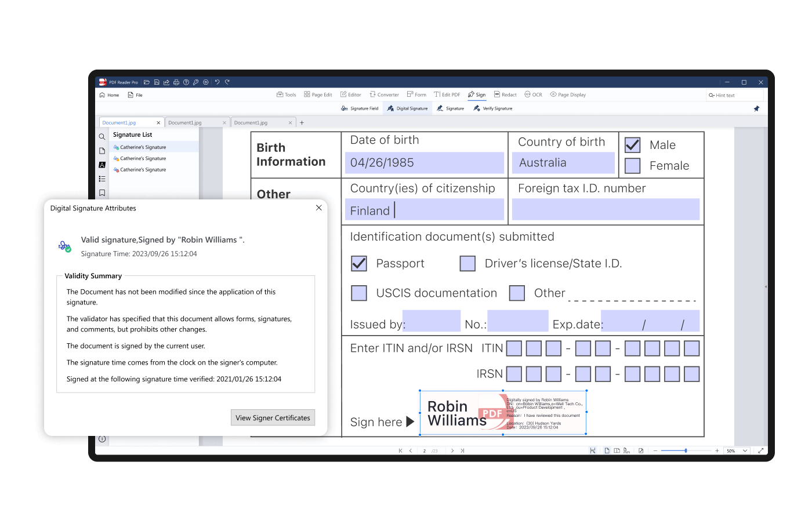812x531 pixels.
Task: Click the Undo icon in the title bar
Action: (x=217, y=82)
